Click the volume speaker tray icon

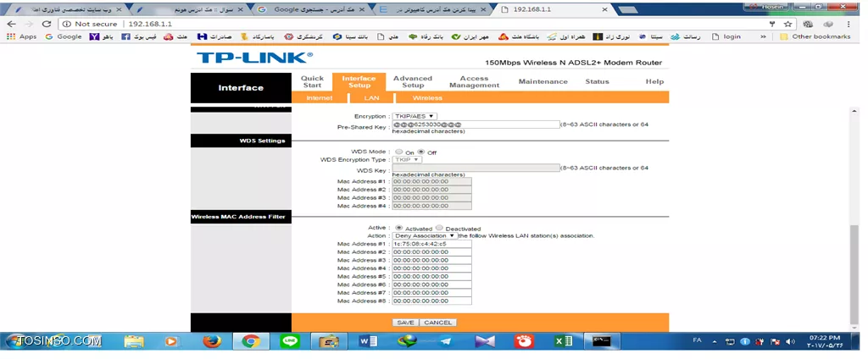click(x=790, y=341)
